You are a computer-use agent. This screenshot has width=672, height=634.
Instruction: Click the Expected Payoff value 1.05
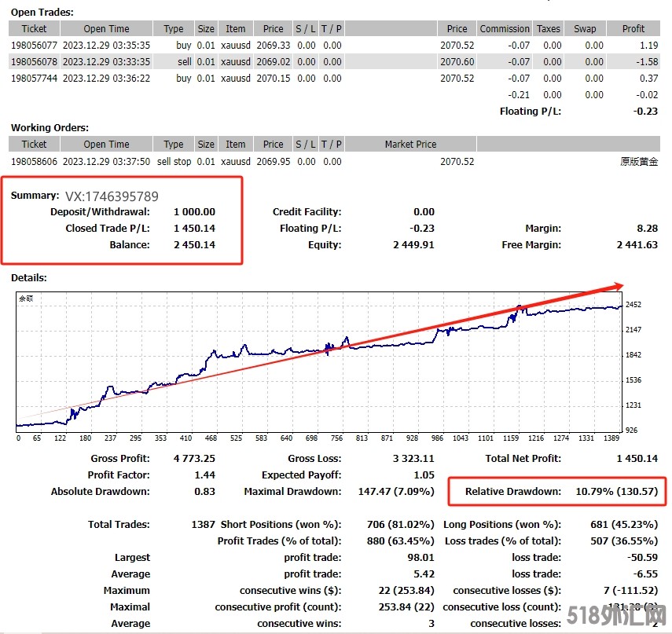(x=424, y=475)
